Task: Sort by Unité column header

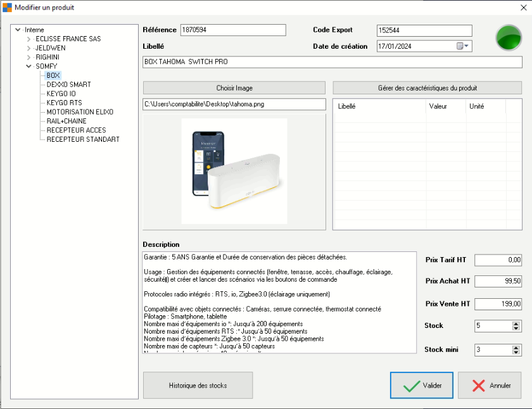Action: [x=486, y=106]
